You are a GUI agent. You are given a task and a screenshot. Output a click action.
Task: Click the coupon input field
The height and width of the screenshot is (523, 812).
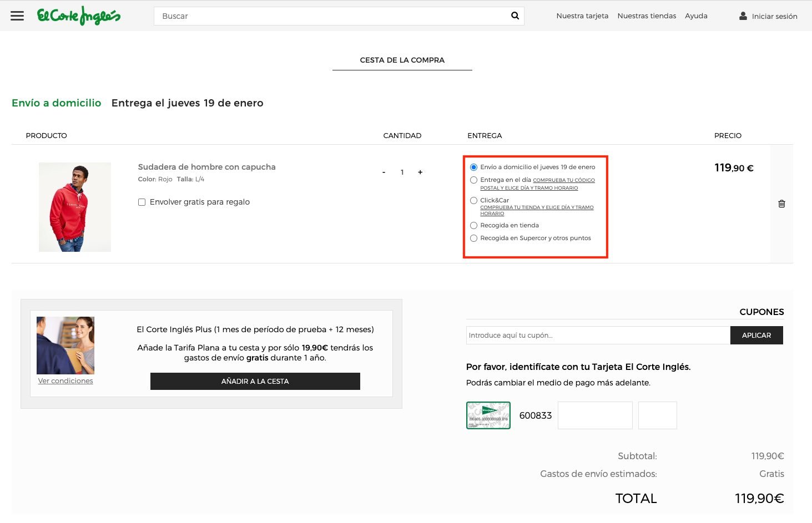pyautogui.click(x=598, y=335)
